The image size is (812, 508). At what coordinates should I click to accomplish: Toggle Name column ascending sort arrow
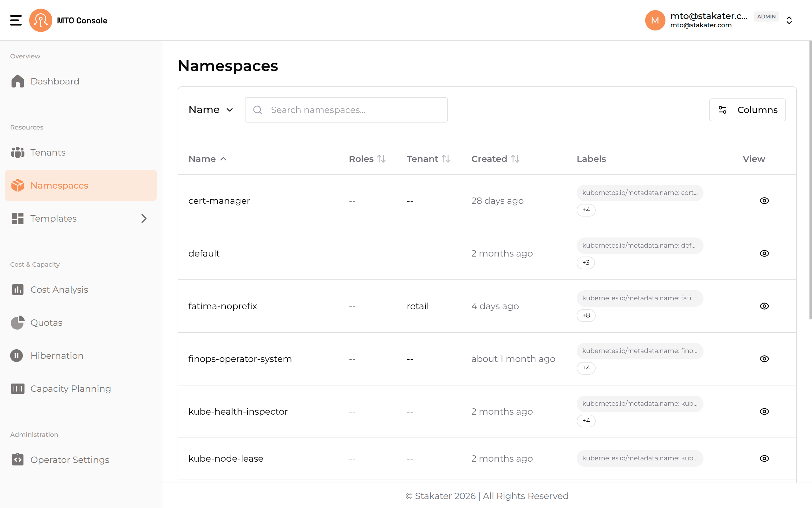(223, 159)
